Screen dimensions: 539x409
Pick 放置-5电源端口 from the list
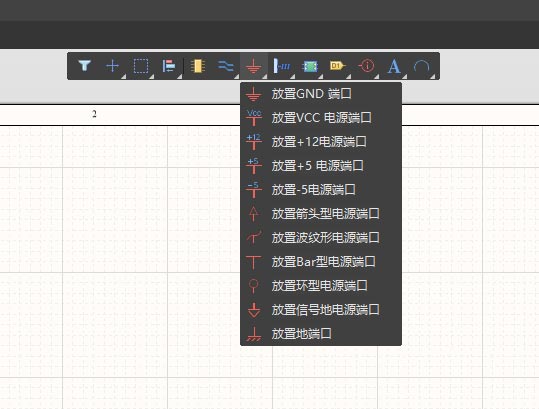coord(321,190)
